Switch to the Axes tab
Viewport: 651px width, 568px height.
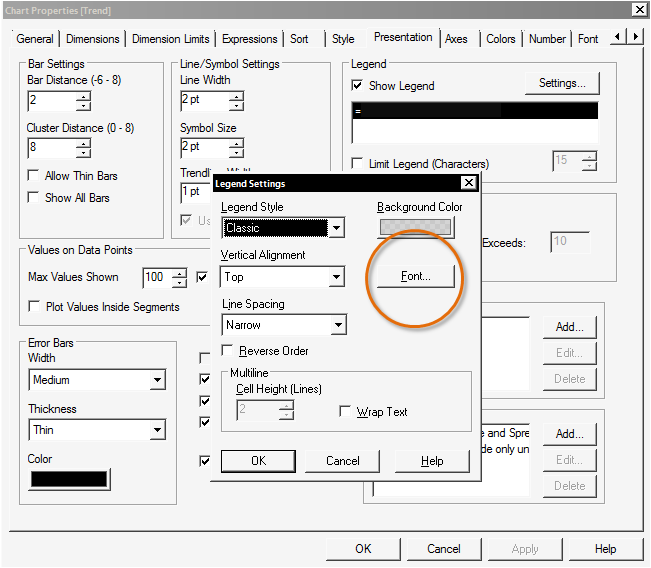click(x=456, y=39)
